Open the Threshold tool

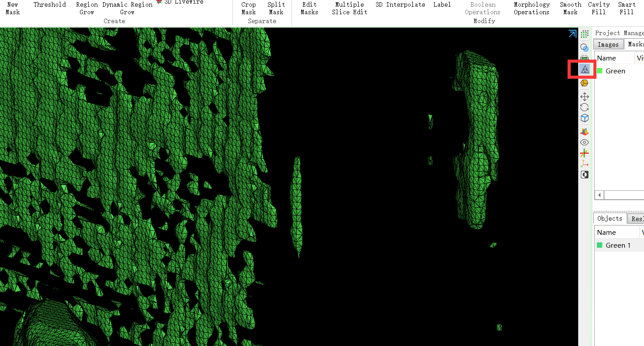click(x=50, y=4)
